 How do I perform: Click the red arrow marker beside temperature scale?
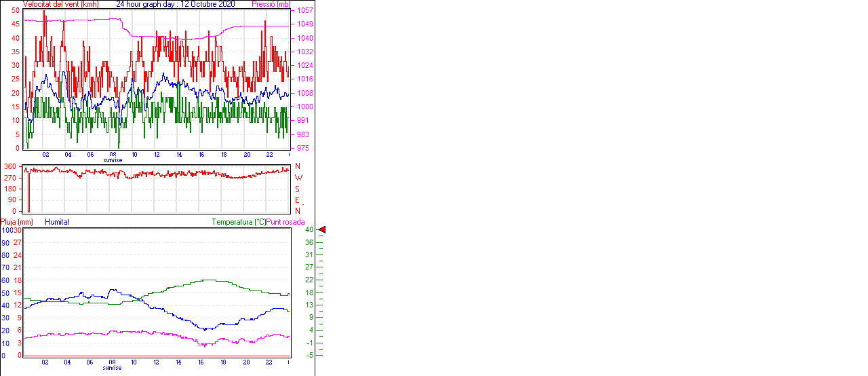[x=322, y=230]
